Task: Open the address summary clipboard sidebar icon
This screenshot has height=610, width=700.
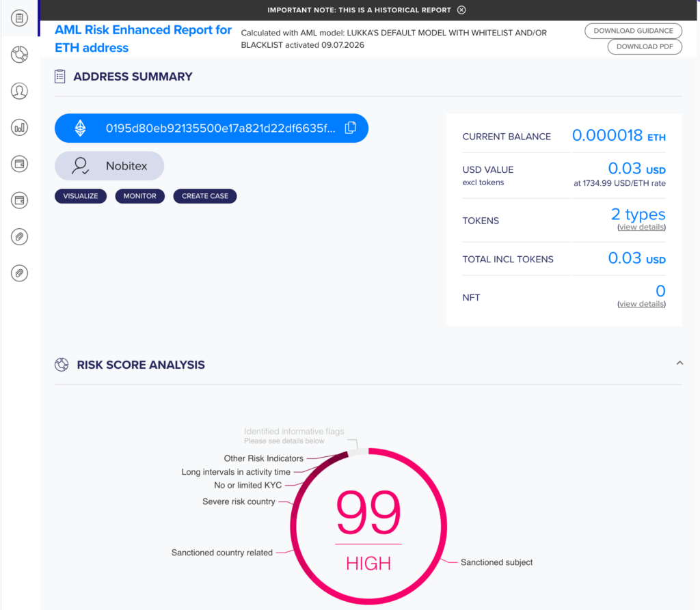Action: point(19,18)
